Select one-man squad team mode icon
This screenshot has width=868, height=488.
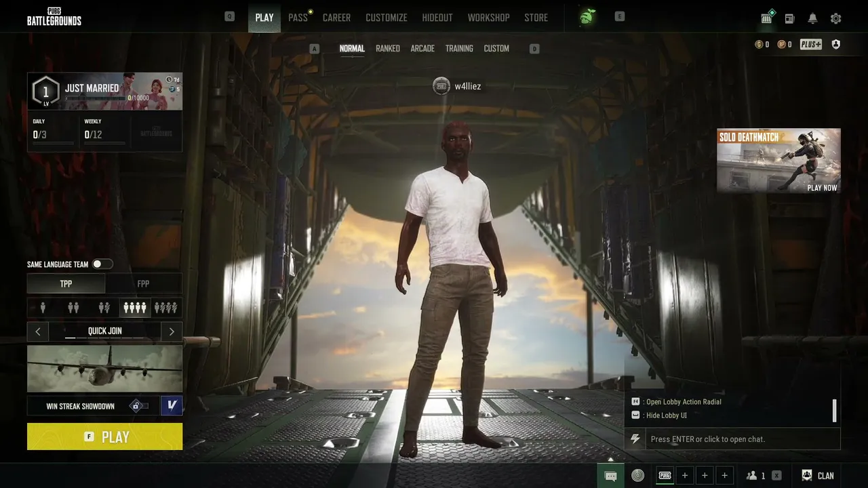tap(165, 308)
